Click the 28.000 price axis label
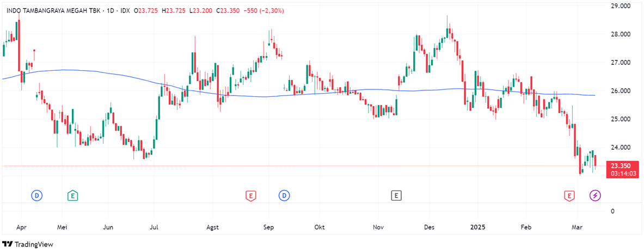644x251 pixels. pyautogui.click(x=621, y=34)
